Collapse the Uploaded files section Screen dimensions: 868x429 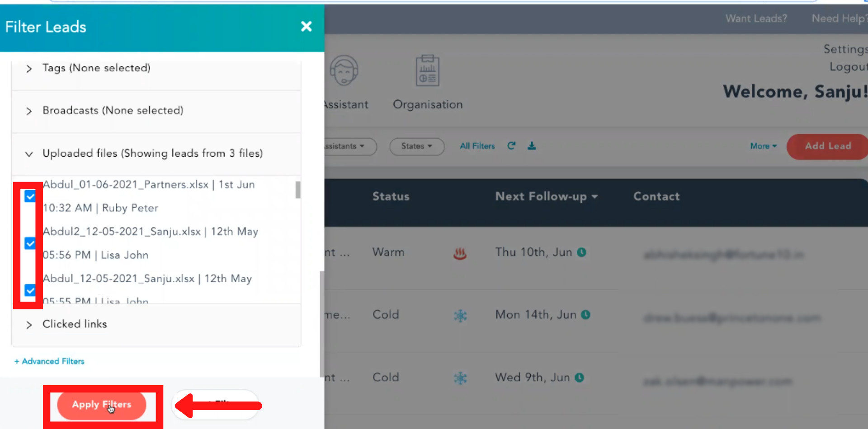pyautogui.click(x=29, y=154)
